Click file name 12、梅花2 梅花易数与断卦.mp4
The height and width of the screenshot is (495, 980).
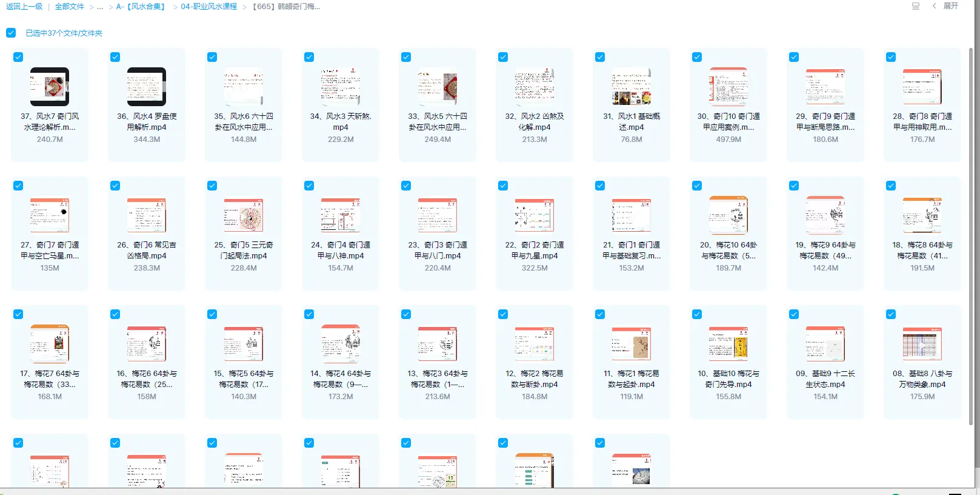pyautogui.click(x=535, y=379)
